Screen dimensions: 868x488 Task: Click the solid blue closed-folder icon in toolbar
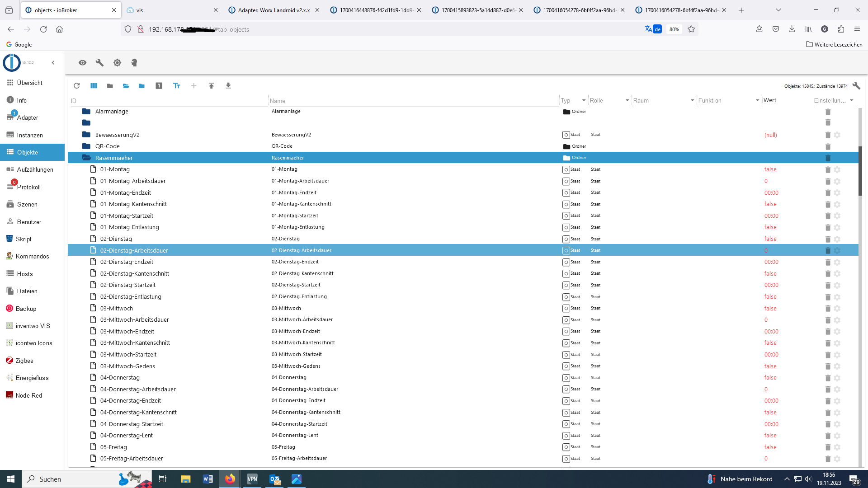142,86
